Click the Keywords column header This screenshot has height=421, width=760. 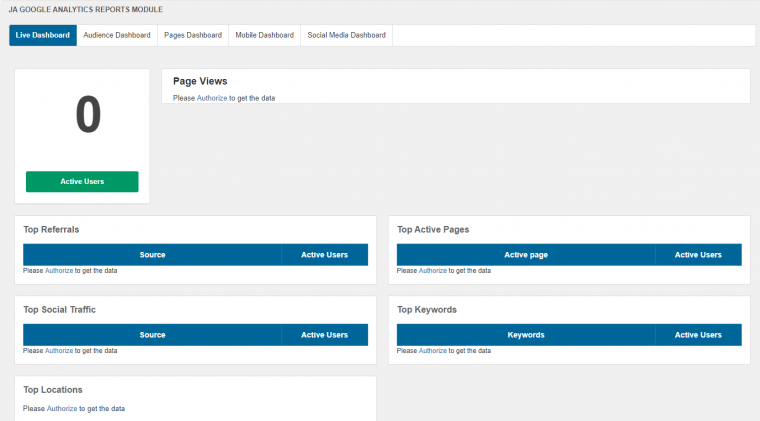[x=526, y=335]
